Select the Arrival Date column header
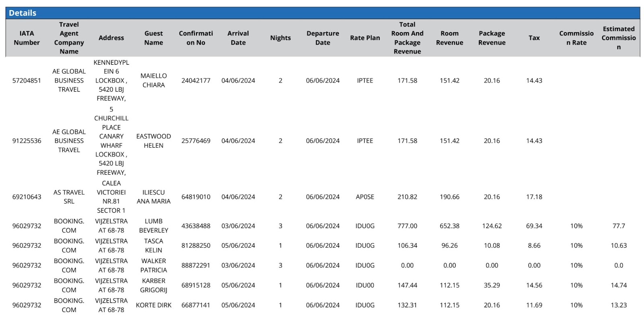 [238, 38]
